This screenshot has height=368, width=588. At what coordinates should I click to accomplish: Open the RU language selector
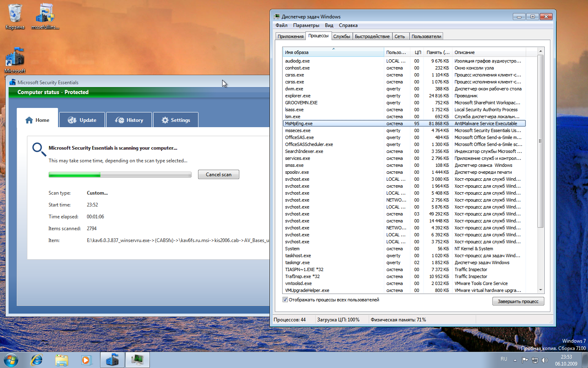click(504, 359)
